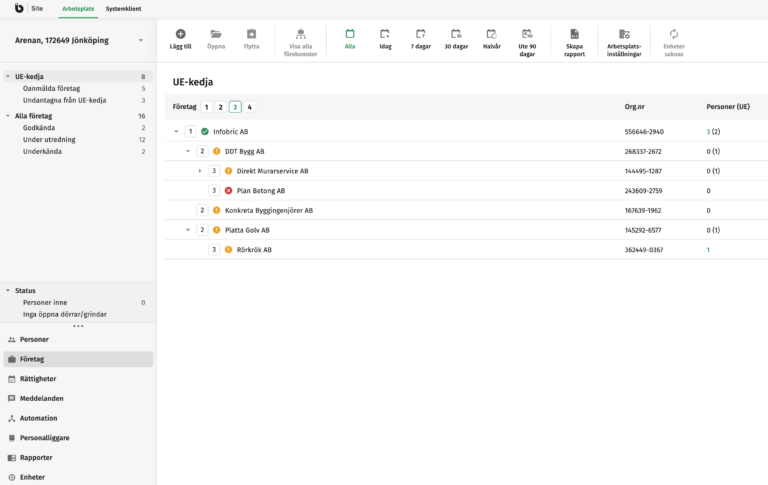
Task: Toggle level 1 in Företag filter
Action: [x=206, y=107]
